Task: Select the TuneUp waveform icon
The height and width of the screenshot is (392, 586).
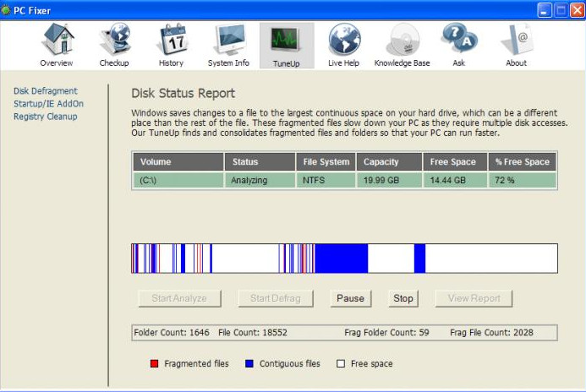Action: click(287, 40)
